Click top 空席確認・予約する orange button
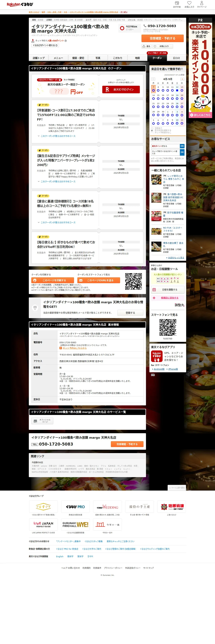This screenshot has width=215, height=644. [x=162, y=38]
